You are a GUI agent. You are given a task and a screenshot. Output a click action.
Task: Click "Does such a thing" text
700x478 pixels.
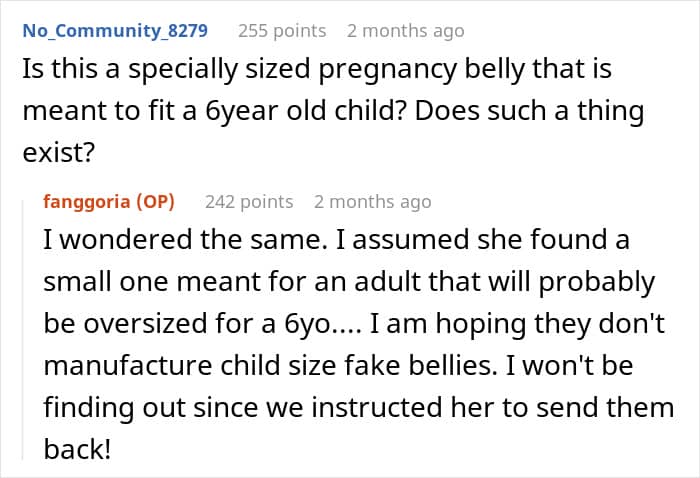529,111
